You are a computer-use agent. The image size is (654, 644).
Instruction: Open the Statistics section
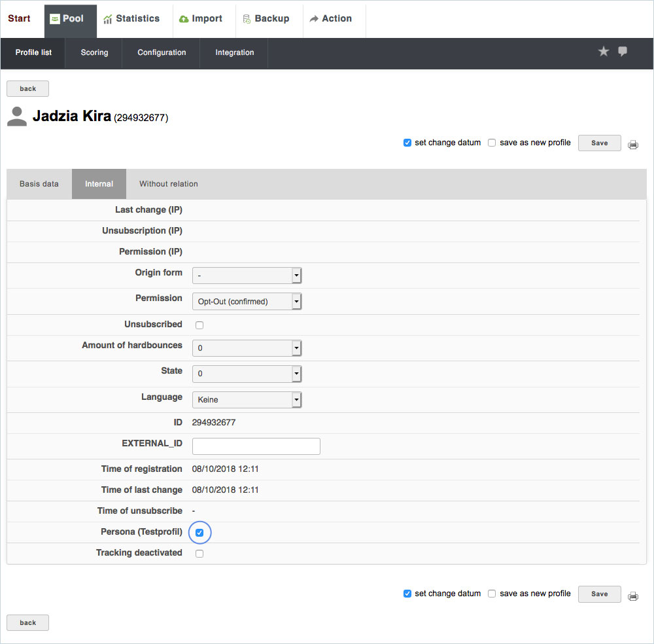point(131,19)
